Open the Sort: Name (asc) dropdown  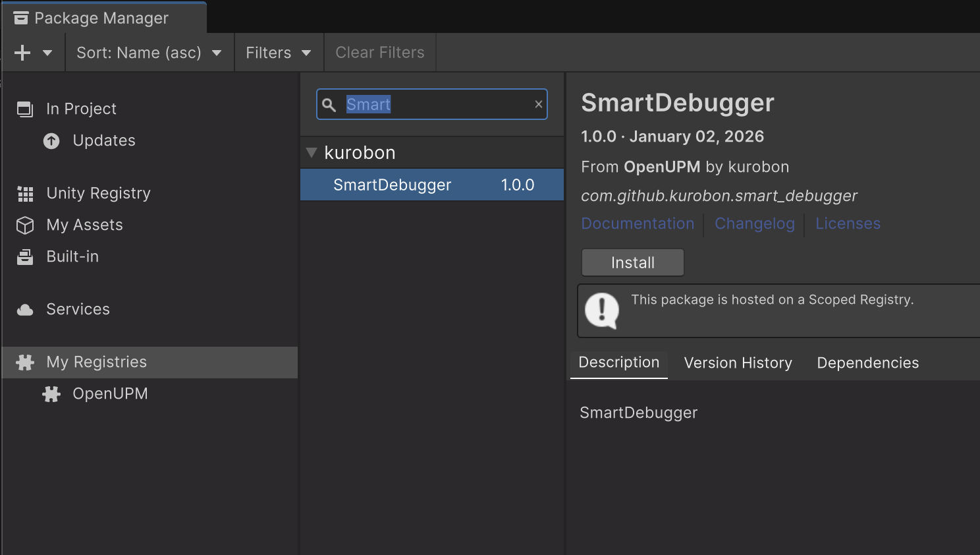tap(150, 53)
